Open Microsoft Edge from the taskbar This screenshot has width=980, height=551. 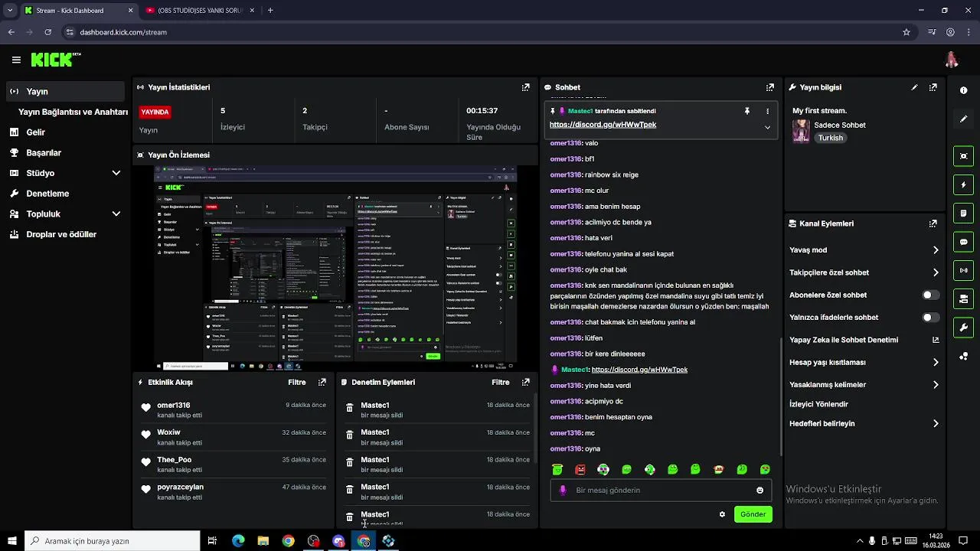coord(238,541)
